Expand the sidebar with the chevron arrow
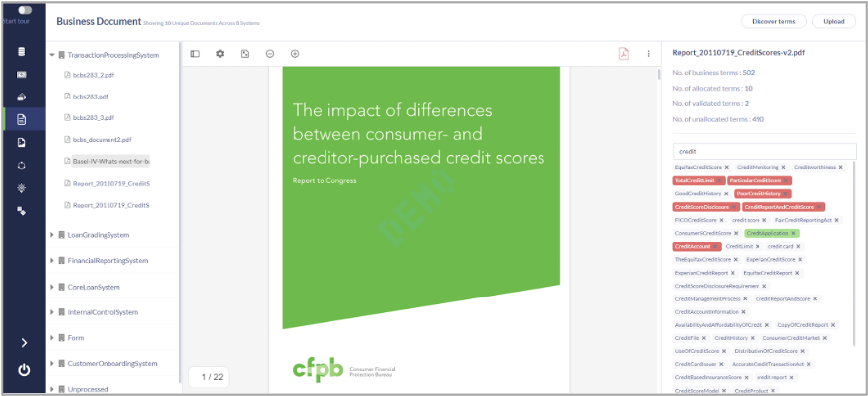 tap(24, 343)
